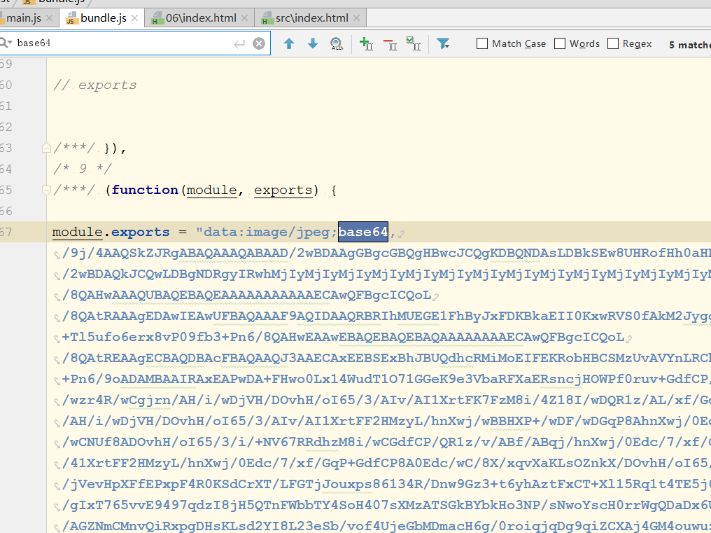Switch to the main.js tab
The height and width of the screenshot is (533, 711).
(x=23, y=18)
